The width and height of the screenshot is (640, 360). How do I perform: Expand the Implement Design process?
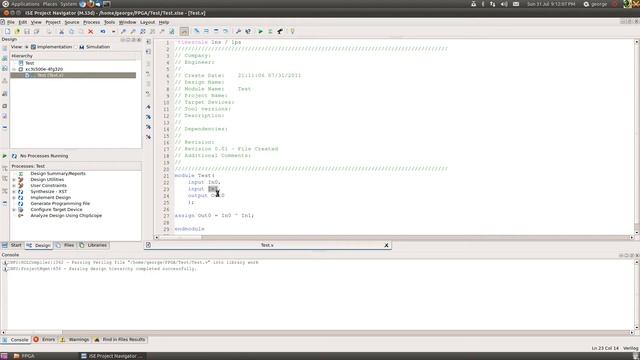(14, 198)
